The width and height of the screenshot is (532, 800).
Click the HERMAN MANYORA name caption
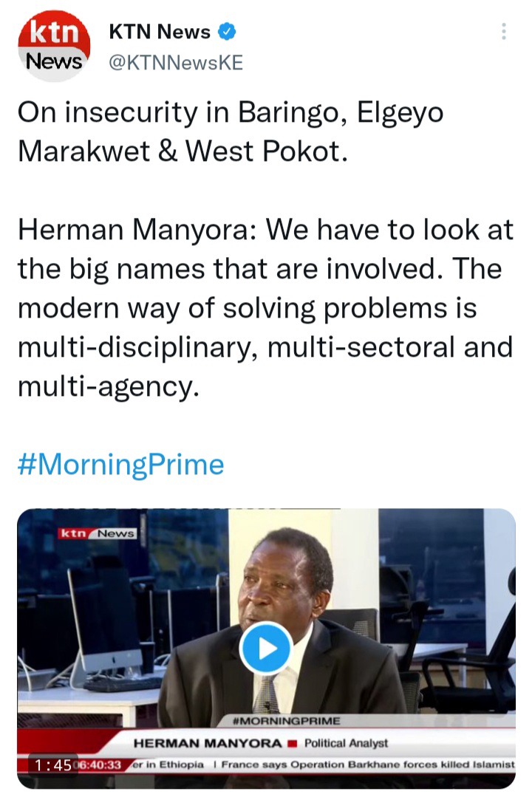208,743
